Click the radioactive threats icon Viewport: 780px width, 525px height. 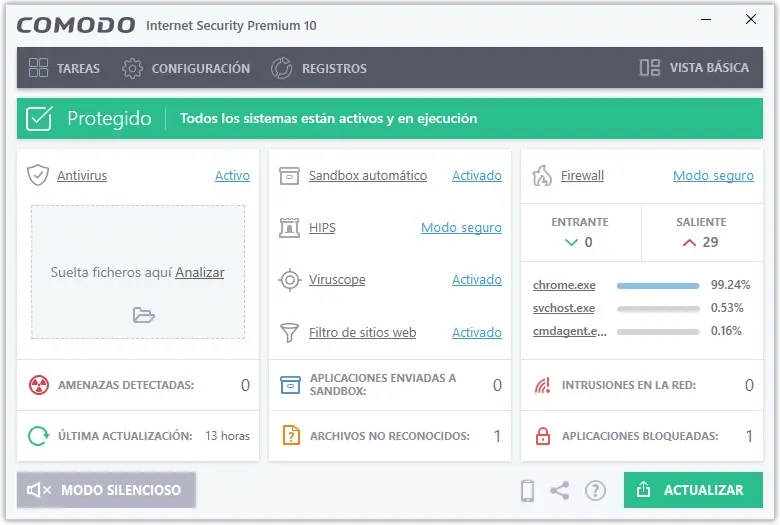(39, 385)
